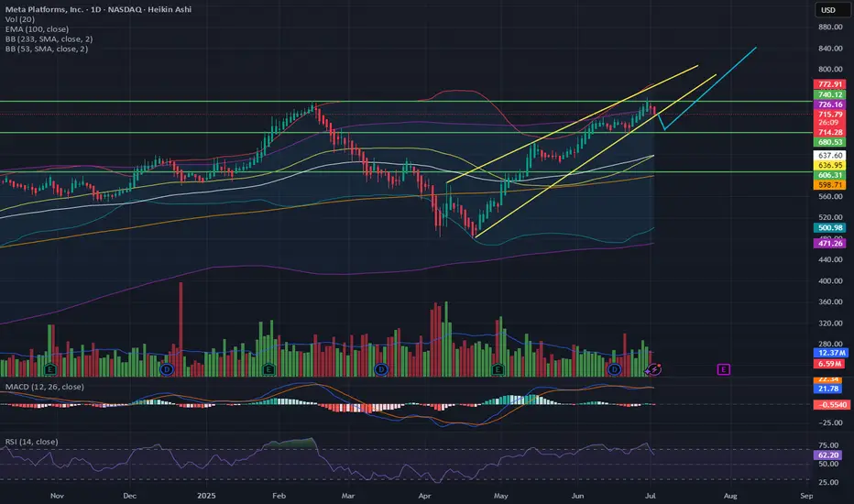This screenshot has height=504, width=854.
Task: Click the green 740.12 price label
Action: [830, 94]
